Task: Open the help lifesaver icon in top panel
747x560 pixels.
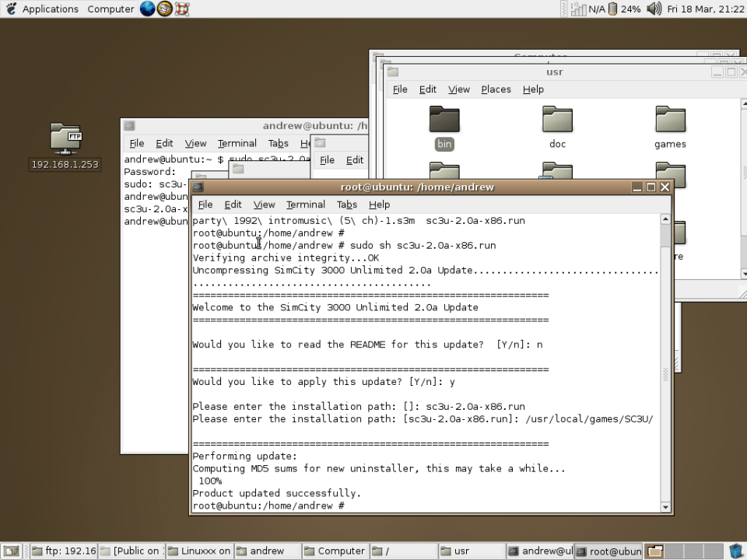Action: (181, 9)
